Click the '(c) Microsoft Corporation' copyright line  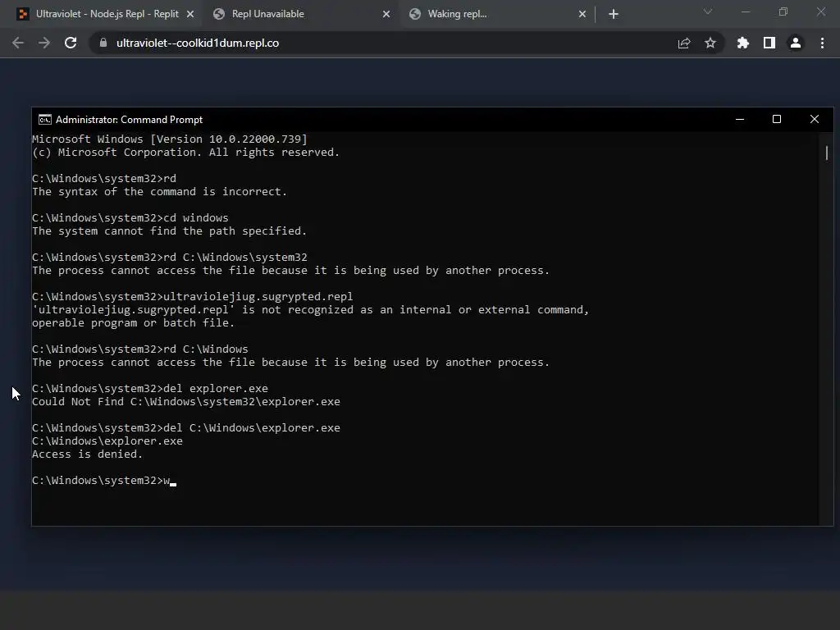[186, 152]
